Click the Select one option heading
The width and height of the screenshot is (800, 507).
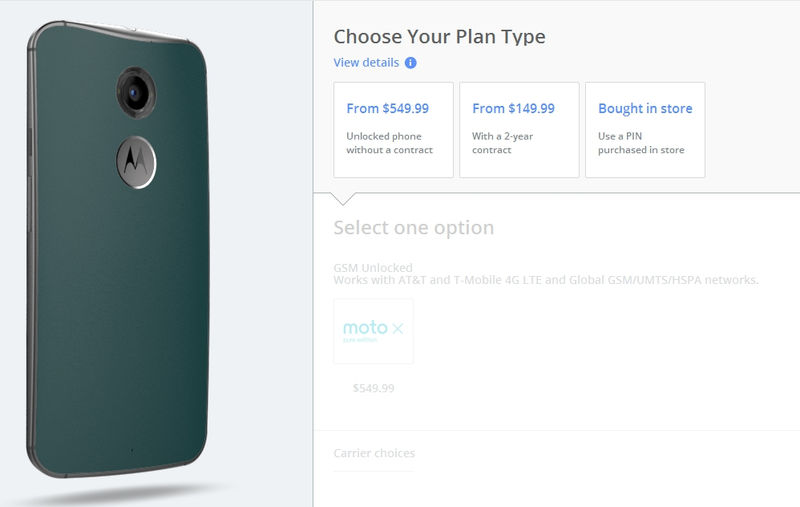point(414,227)
